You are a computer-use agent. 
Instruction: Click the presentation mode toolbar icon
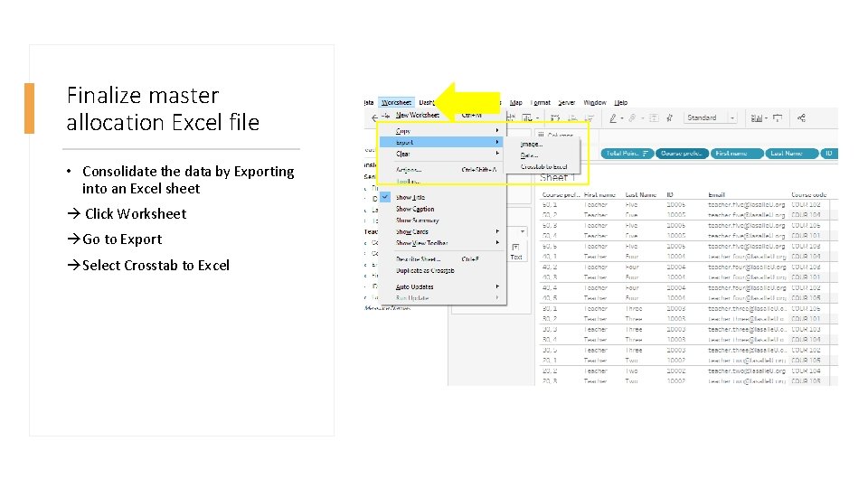click(778, 117)
